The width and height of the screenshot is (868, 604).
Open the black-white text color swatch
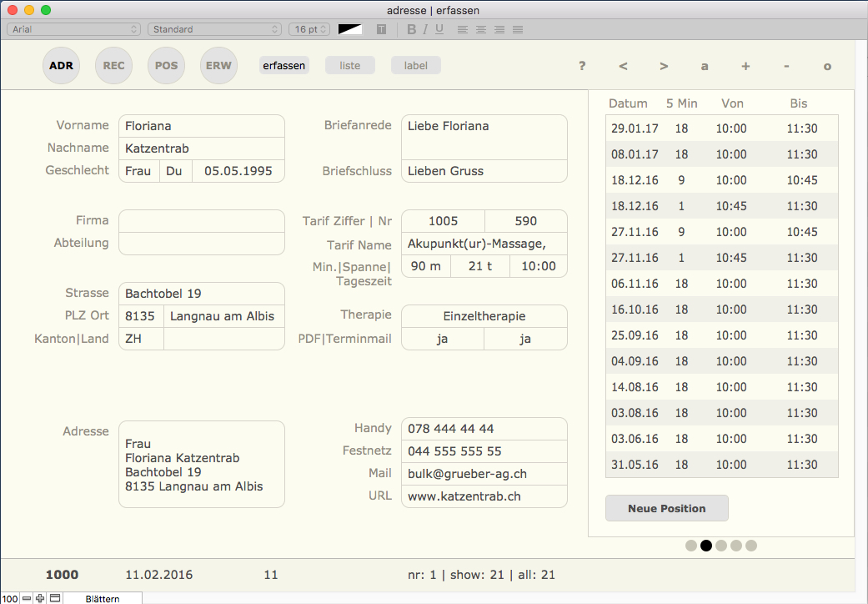click(349, 29)
